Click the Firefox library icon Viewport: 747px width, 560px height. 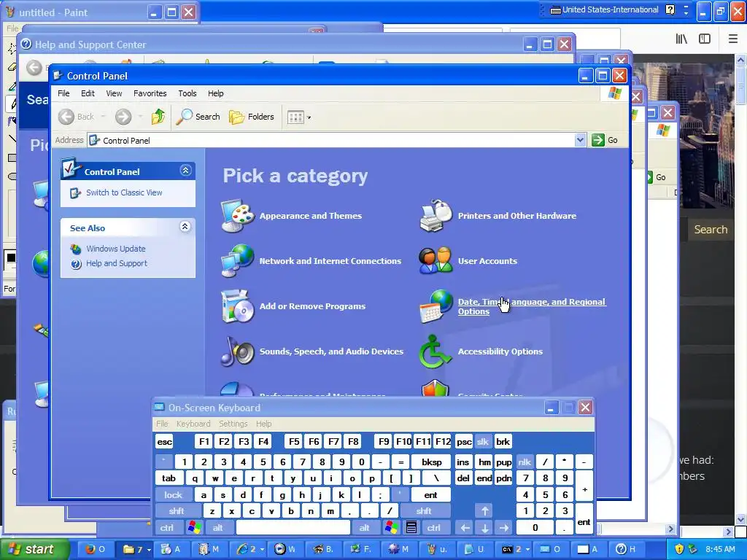[681, 39]
